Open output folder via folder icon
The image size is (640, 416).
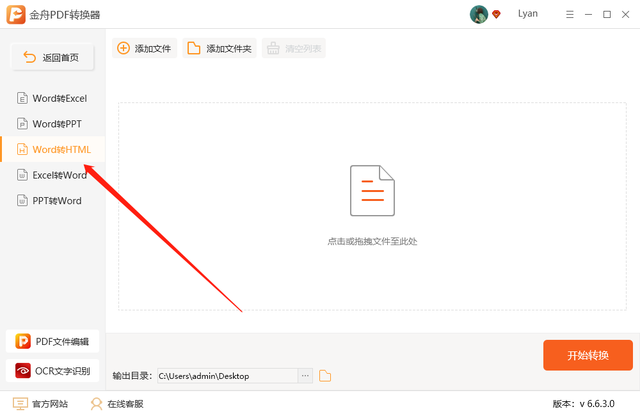325,376
